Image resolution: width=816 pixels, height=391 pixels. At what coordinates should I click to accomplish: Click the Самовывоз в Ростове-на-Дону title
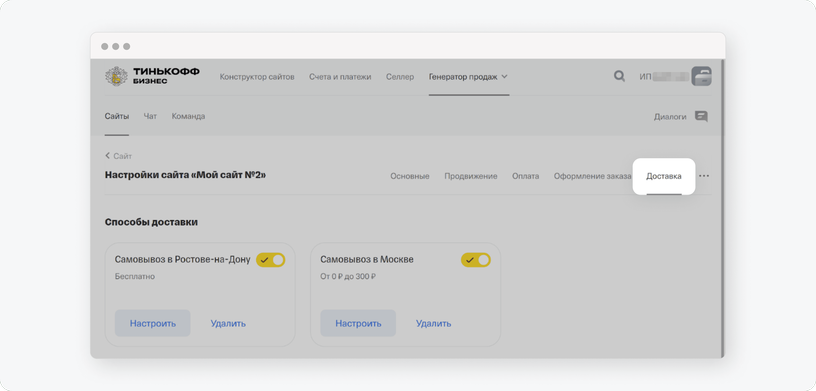tap(183, 259)
